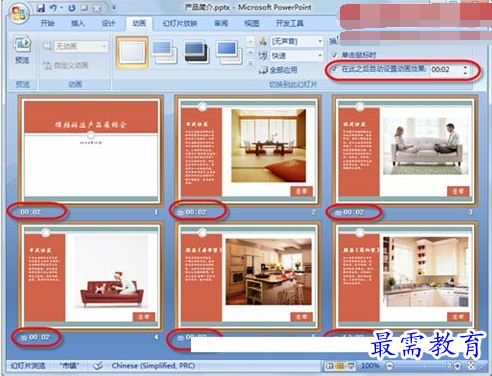
Task: Start Slide Show view icon
Action: coord(351,366)
